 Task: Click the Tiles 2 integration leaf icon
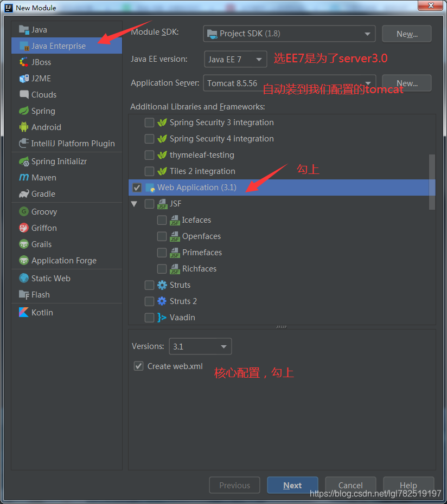[x=162, y=171]
